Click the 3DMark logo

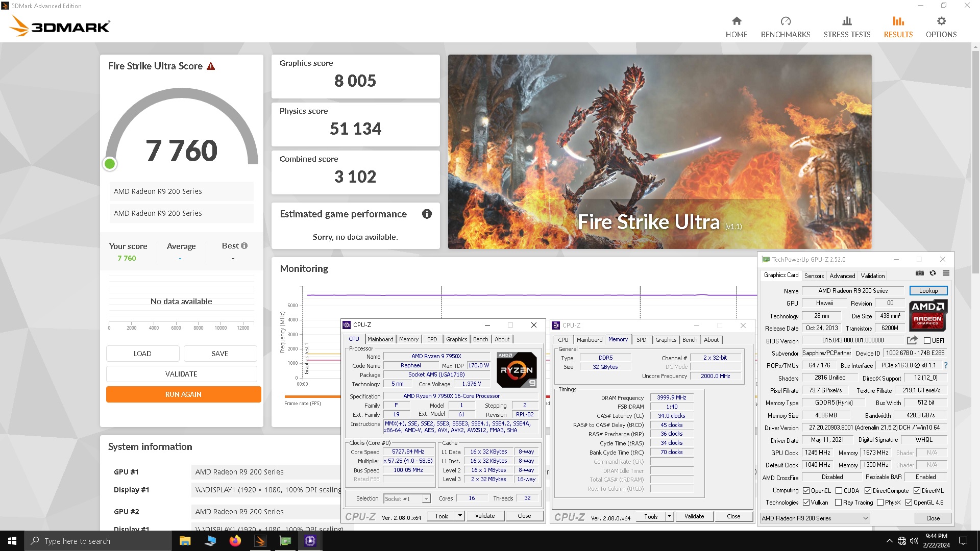click(x=60, y=26)
